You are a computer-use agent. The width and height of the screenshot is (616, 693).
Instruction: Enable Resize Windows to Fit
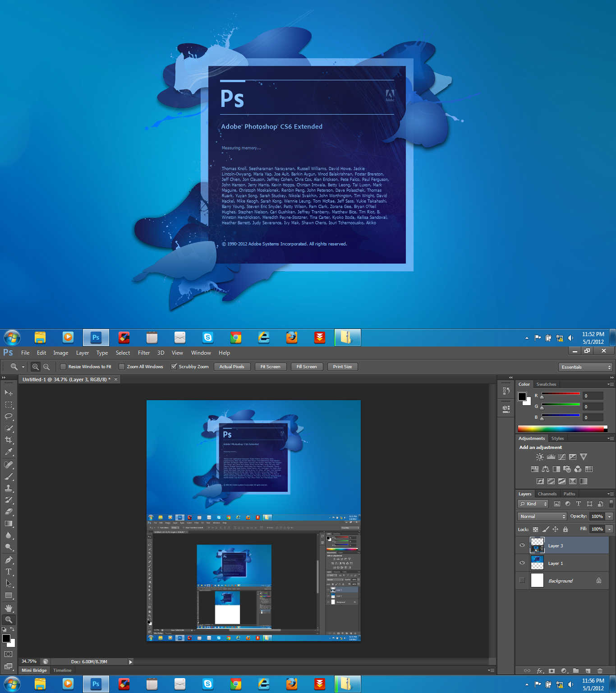click(63, 367)
